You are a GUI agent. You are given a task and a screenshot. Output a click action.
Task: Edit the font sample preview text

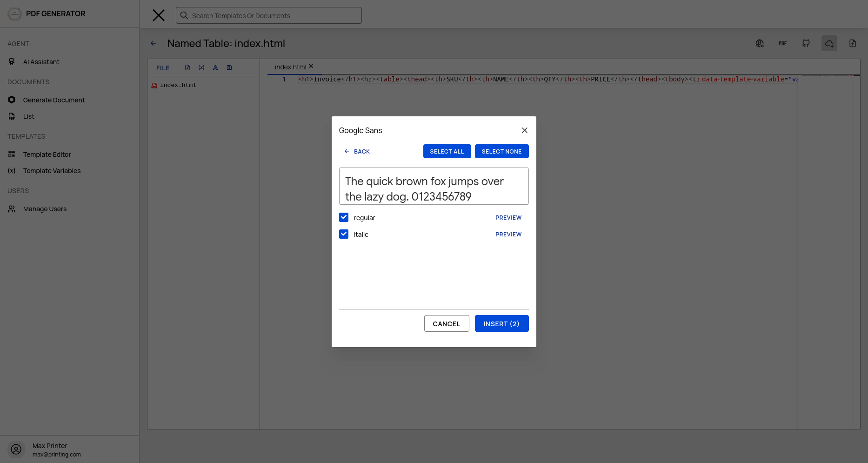(434, 186)
